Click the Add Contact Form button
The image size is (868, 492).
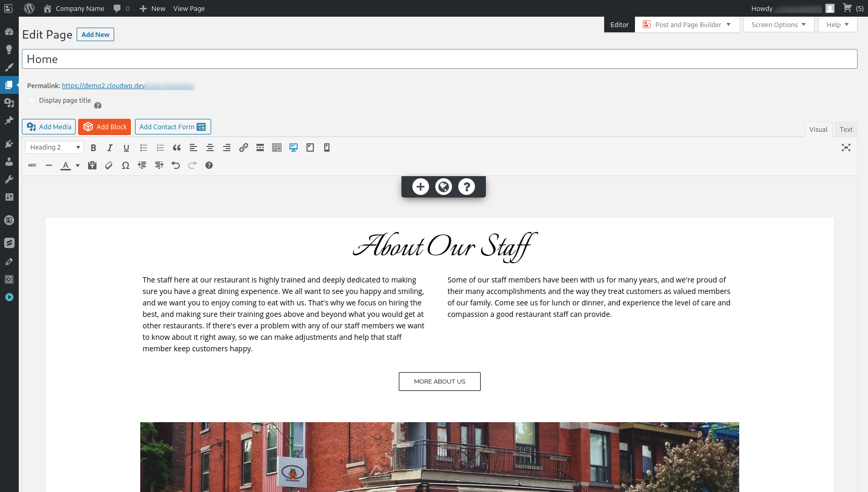click(x=173, y=127)
